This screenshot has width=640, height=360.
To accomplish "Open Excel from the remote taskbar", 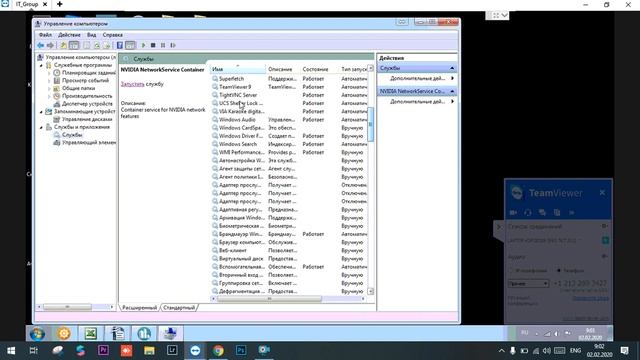I will (91, 334).
